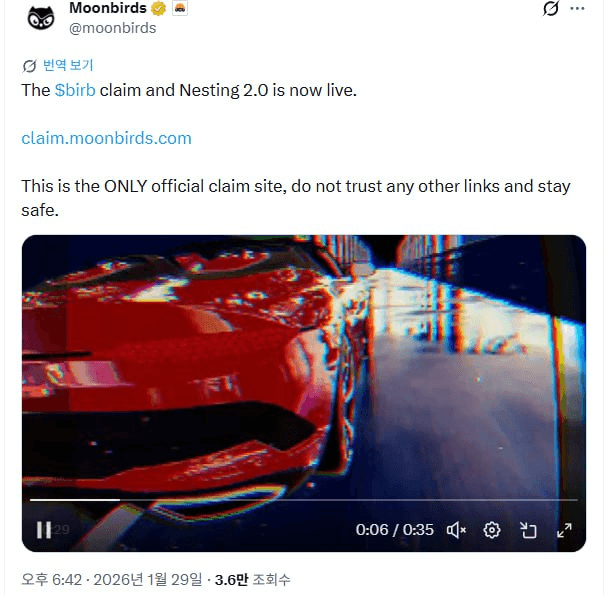Visit the claim.moonbirds.com link

click(x=106, y=138)
